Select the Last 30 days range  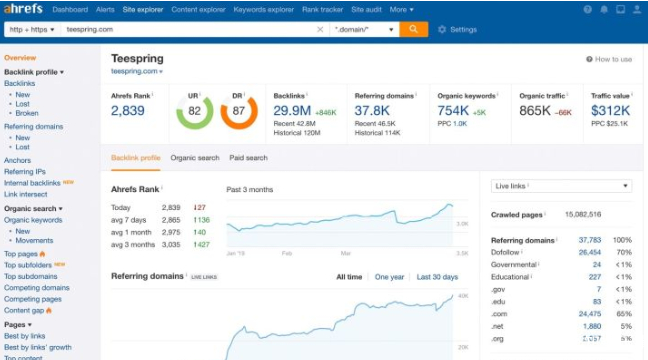pyautogui.click(x=437, y=277)
